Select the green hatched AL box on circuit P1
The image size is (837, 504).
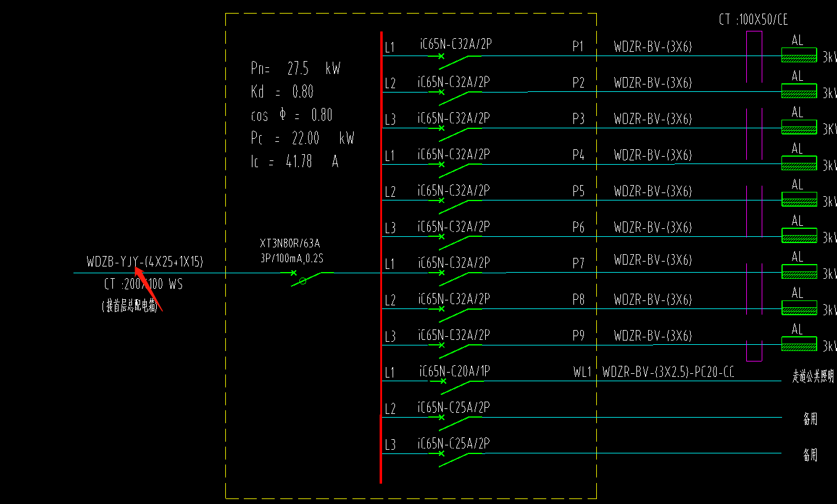799,55
